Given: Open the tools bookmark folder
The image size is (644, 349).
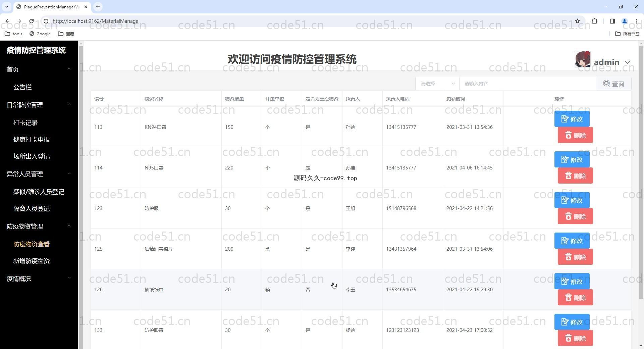Looking at the screenshot, I should pos(13,34).
